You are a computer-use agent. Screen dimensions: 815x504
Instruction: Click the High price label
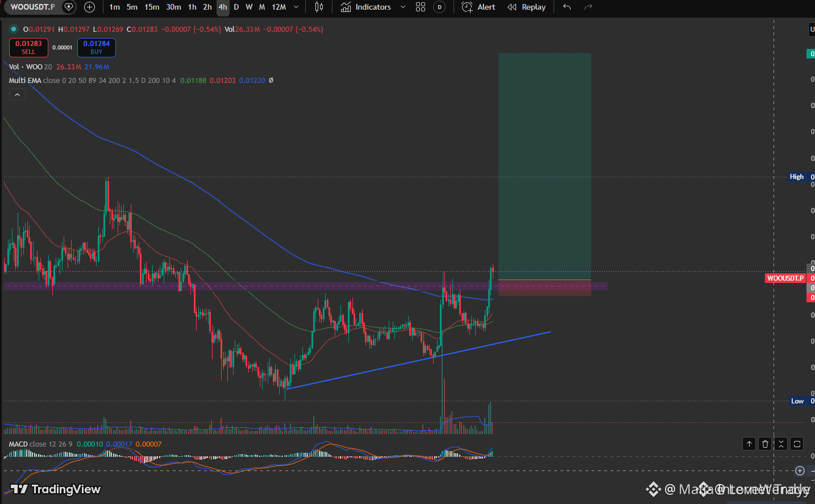(797, 177)
